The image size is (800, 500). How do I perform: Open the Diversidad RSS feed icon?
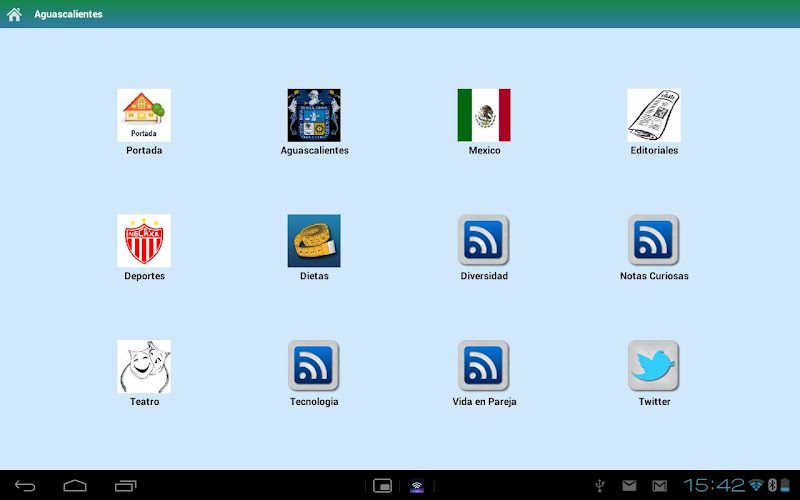tap(484, 240)
